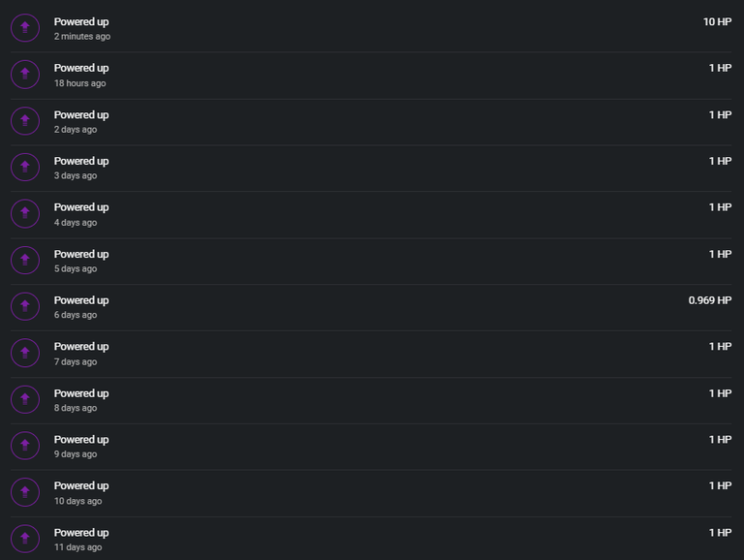Image resolution: width=744 pixels, height=560 pixels.
Task: Click the 10 HP amount
Action: (717, 22)
